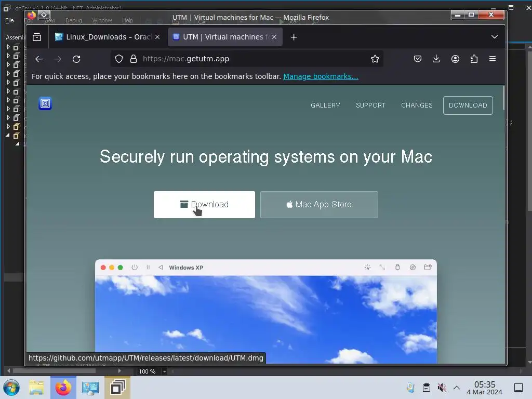The image size is (532, 399).
Task: Open the Firefox downloads panel
Action: [x=436, y=59]
